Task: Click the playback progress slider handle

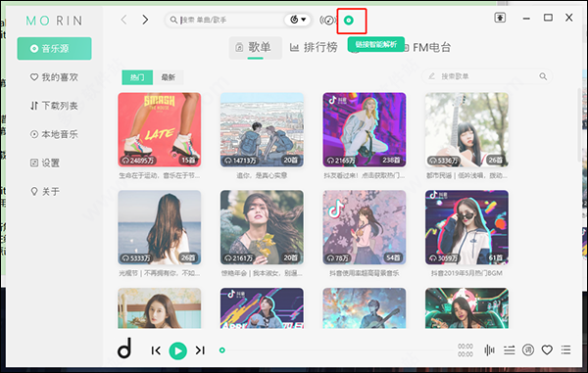Action: [x=222, y=350]
